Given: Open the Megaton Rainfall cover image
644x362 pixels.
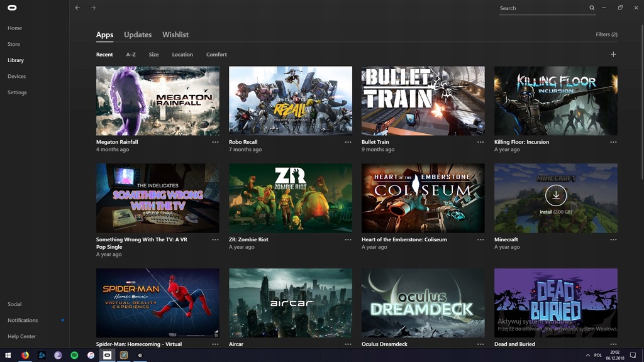Looking at the screenshot, I should pos(158,101).
